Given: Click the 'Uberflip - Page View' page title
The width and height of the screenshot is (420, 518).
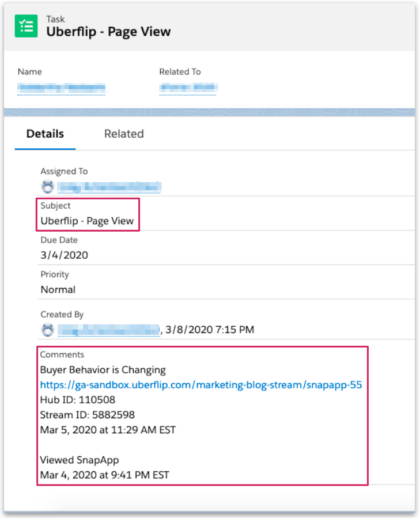Looking at the screenshot, I should coord(108,32).
